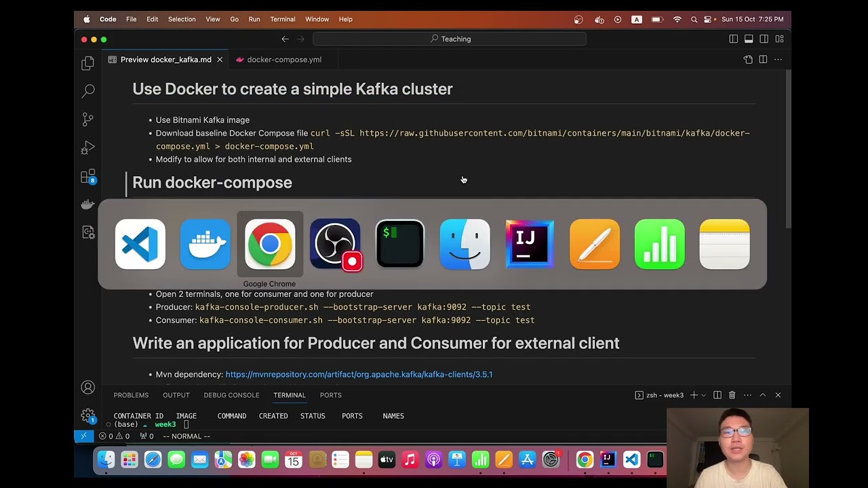The width and height of the screenshot is (868, 488).
Task: Open the Selection menu
Action: (x=182, y=20)
